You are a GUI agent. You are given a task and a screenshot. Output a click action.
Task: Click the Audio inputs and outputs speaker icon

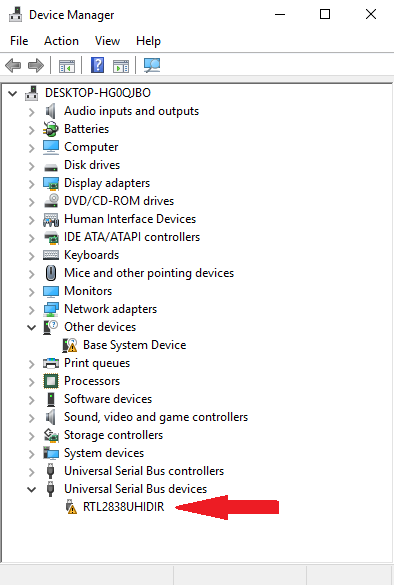(x=50, y=111)
